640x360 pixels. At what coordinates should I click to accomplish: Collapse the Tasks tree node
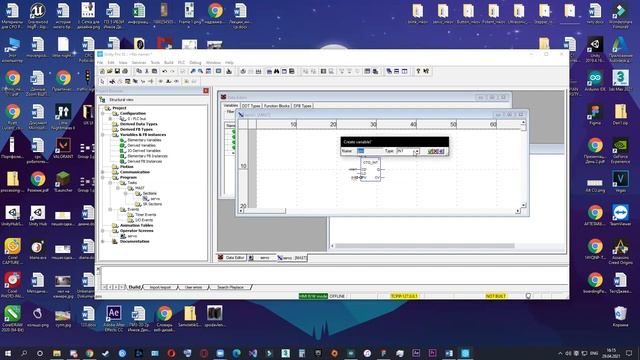pos(110,183)
